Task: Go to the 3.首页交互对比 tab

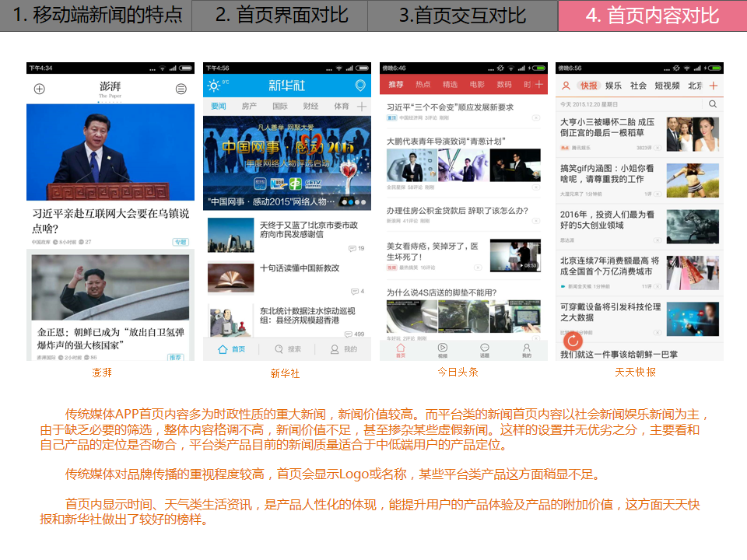Action: pos(462,16)
